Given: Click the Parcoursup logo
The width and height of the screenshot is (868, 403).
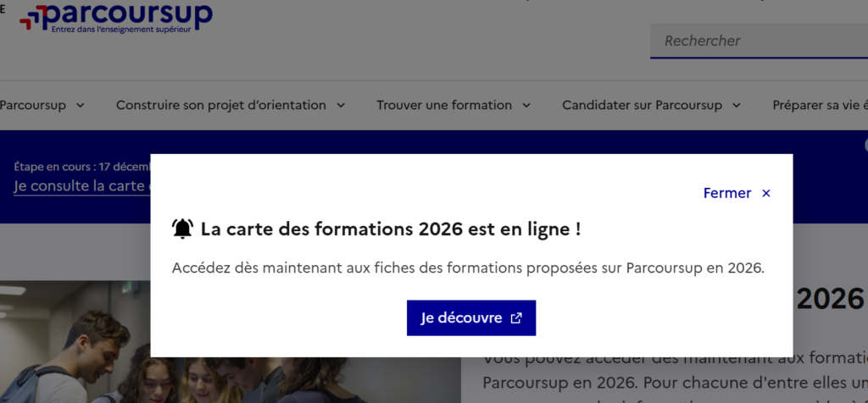Looking at the screenshot, I should tap(116, 17).
